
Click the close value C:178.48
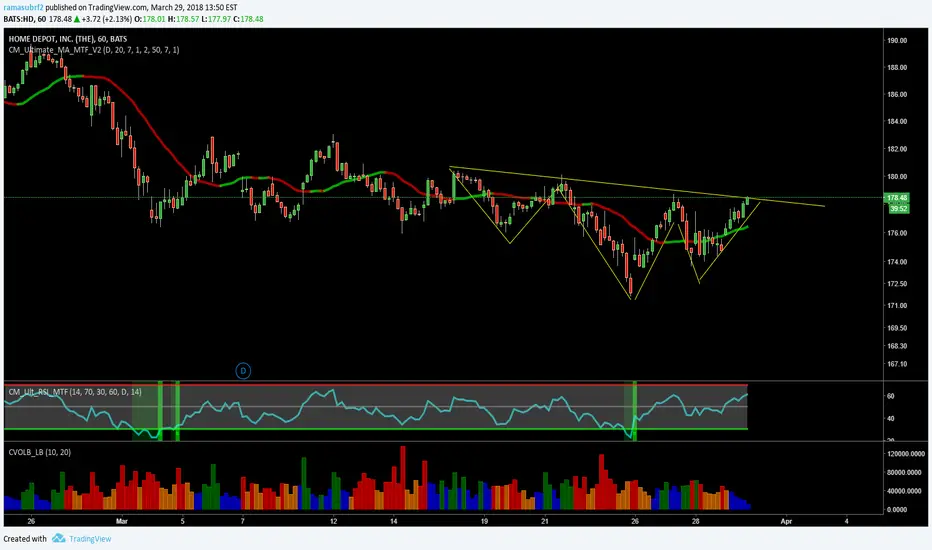click(248, 19)
